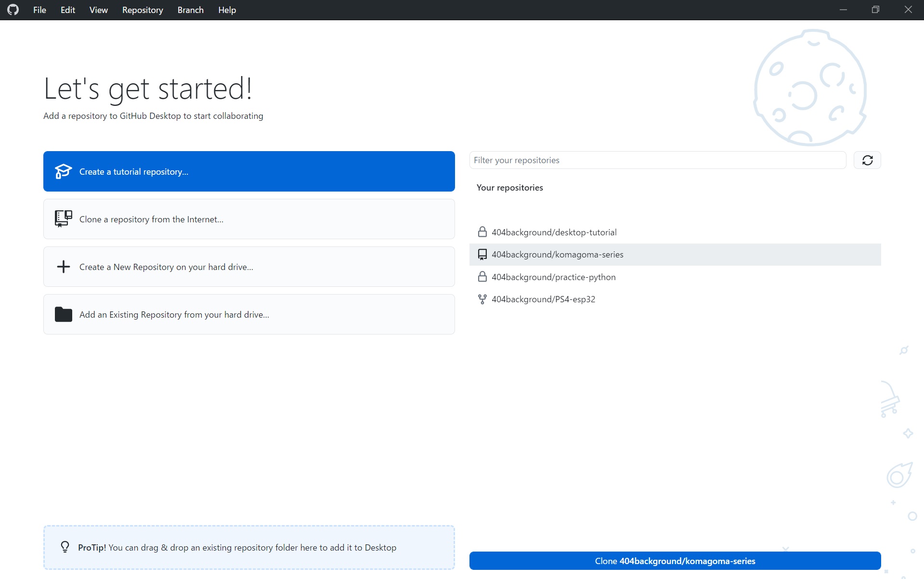The height and width of the screenshot is (579, 924).
Task: Open the Help menu
Action: 227,10
